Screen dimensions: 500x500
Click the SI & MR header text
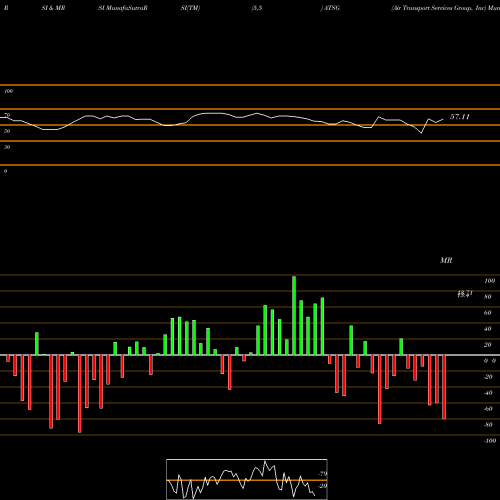[53, 8]
